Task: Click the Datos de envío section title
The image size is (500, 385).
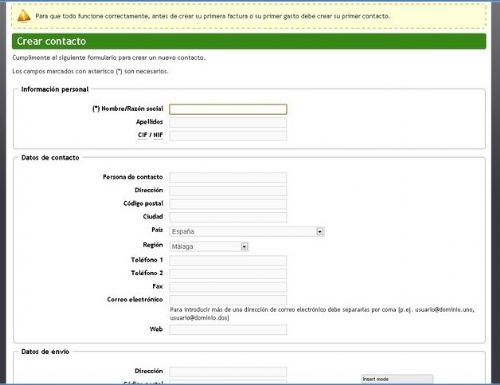Action: point(45,352)
